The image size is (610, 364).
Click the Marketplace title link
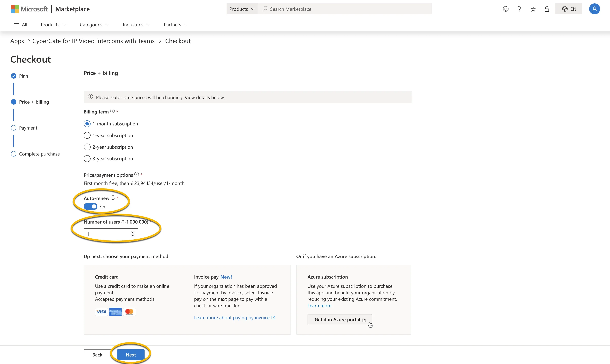73,9
